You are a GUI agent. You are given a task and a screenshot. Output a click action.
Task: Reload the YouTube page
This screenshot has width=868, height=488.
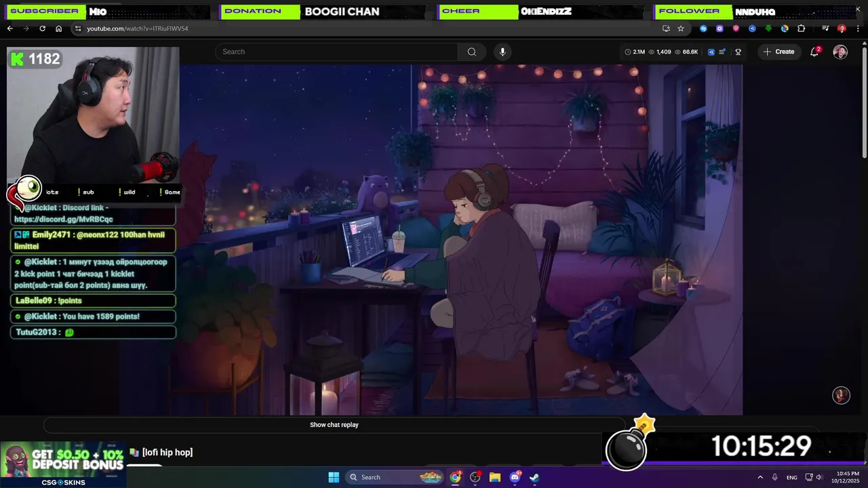click(42, 28)
